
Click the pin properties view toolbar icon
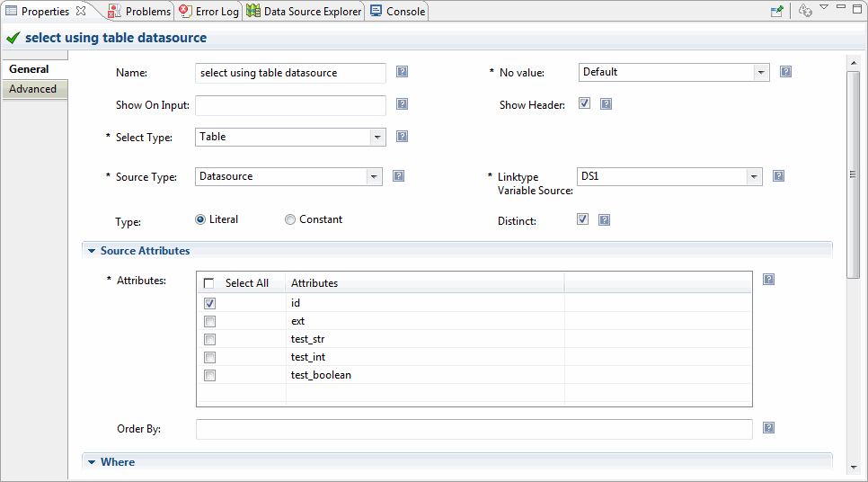(x=777, y=11)
